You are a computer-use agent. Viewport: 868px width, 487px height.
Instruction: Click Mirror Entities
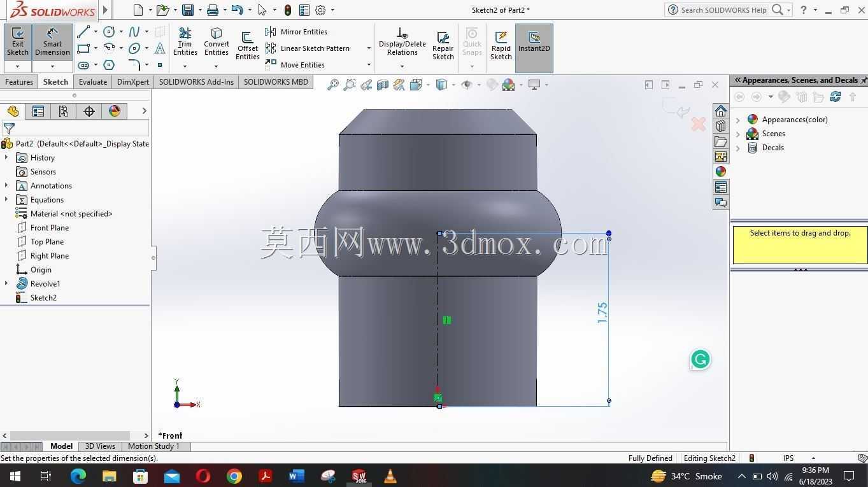[297, 32]
